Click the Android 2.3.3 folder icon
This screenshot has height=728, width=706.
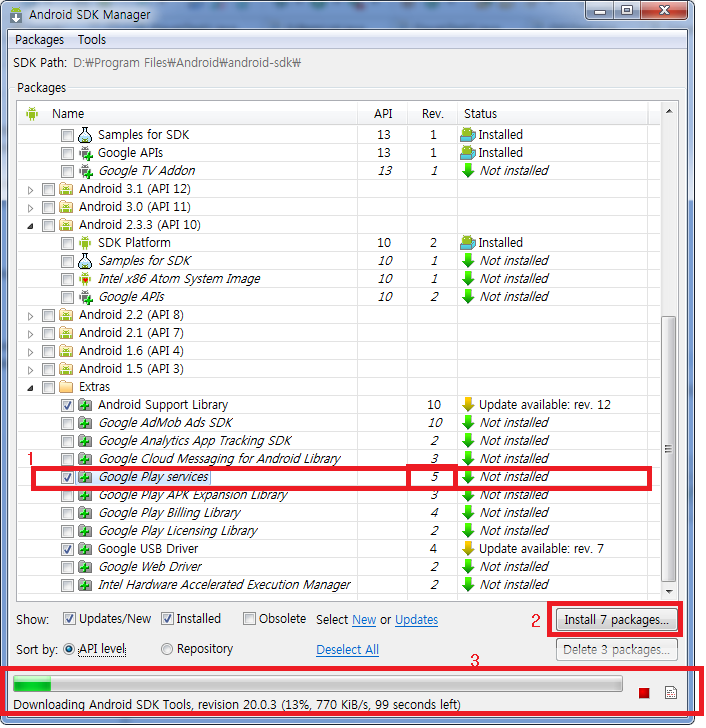[x=66, y=225]
